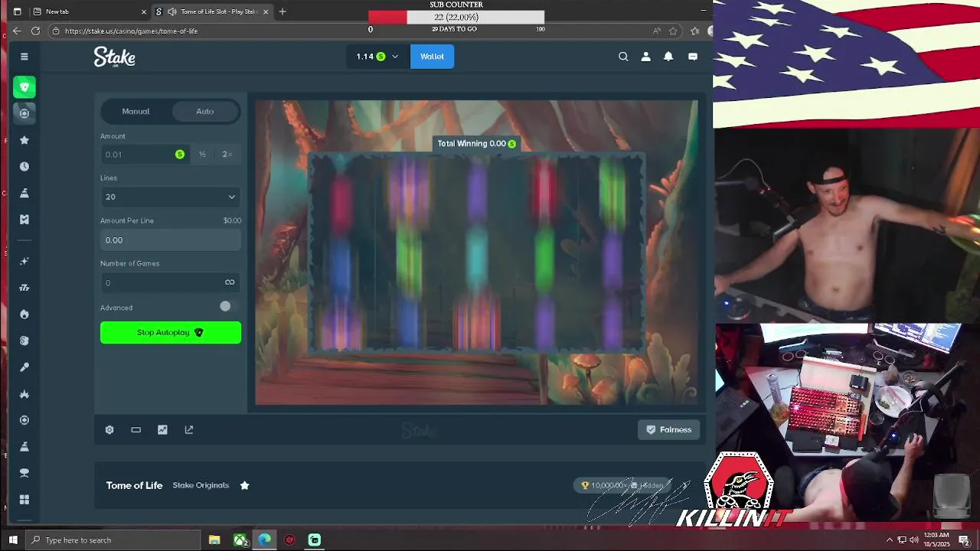Image resolution: width=980 pixels, height=551 pixels.
Task: Click the Stop Autoplay button
Action: (171, 333)
